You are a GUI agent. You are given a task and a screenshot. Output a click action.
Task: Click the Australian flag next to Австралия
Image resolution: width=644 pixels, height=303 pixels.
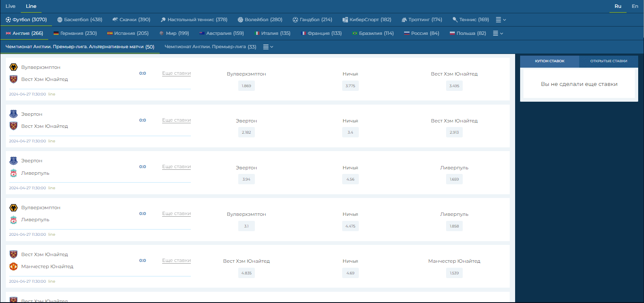[x=202, y=33]
